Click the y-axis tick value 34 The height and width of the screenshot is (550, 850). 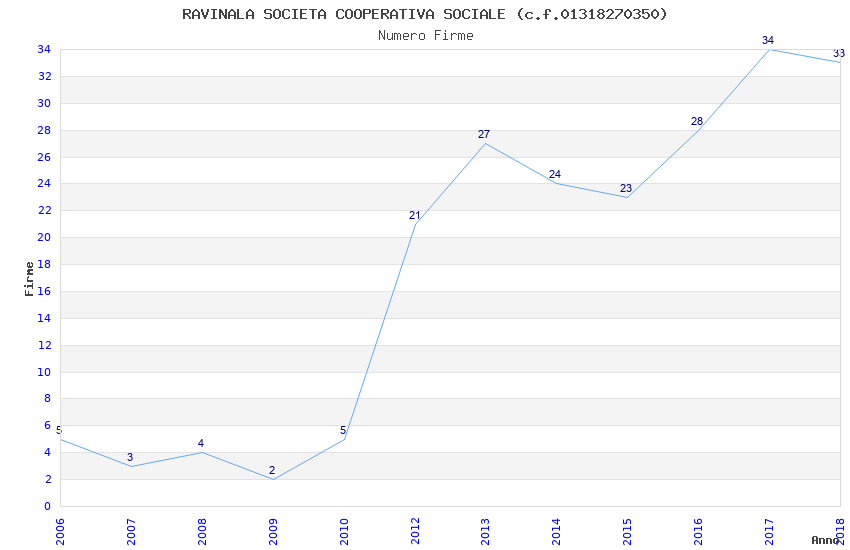(44, 49)
